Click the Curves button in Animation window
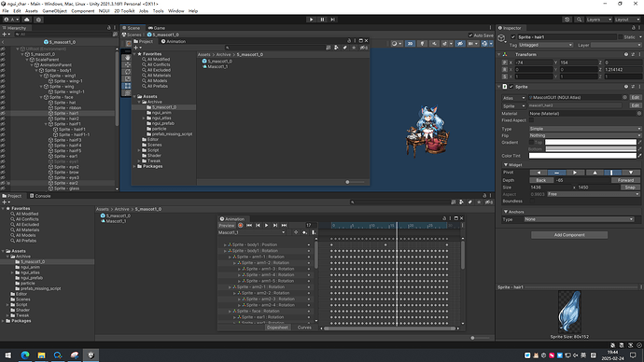This screenshot has height=362, width=644. (x=304, y=327)
